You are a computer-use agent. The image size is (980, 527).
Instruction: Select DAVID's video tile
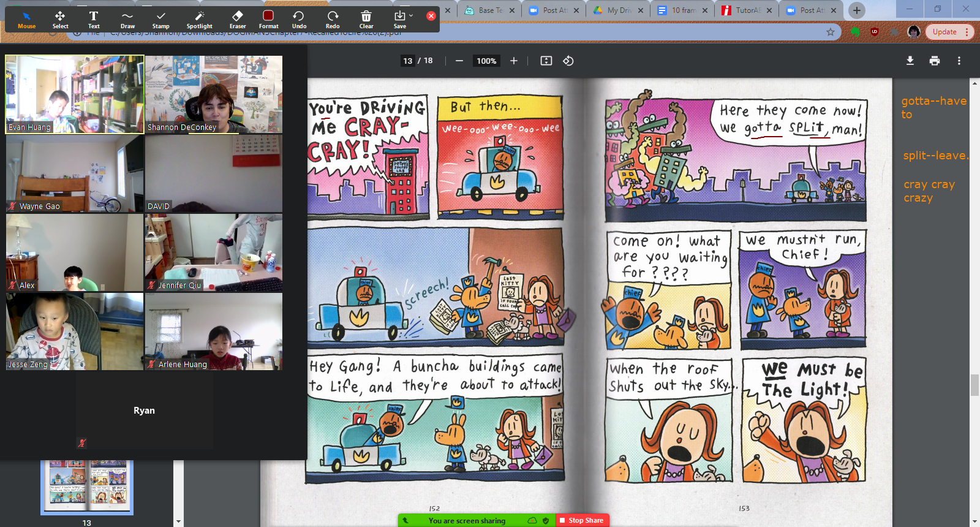214,173
